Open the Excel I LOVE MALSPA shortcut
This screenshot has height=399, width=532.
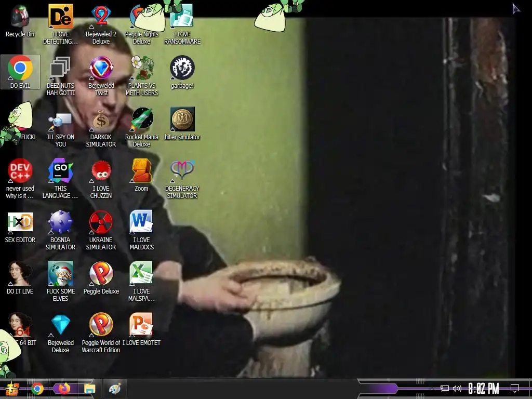[141, 282]
